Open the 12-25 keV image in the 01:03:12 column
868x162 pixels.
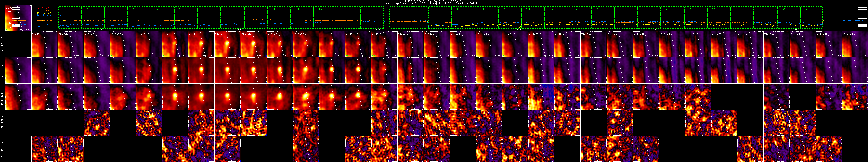tap(149, 96)
